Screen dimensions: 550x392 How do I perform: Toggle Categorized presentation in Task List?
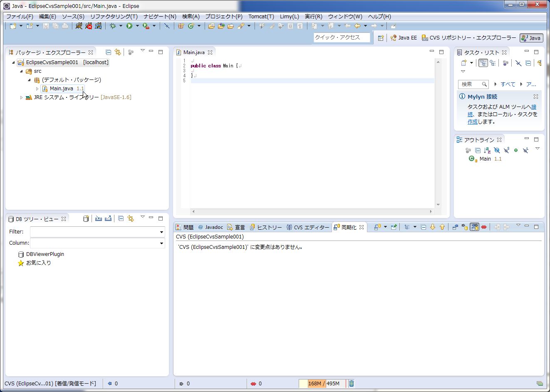pos(483,63)
